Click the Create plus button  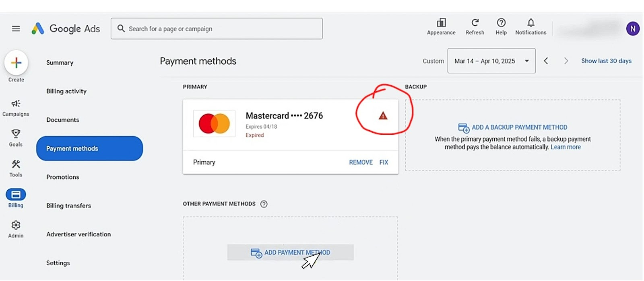tap(16, 63)
